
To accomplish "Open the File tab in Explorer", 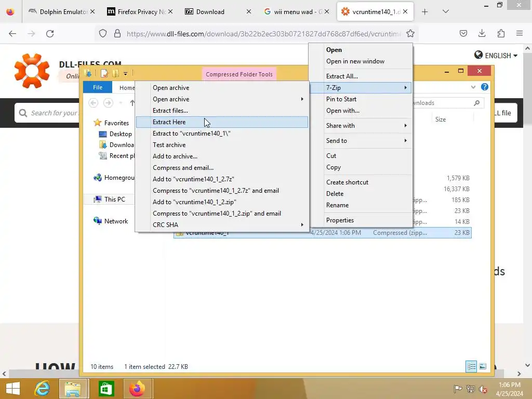I will tap(98, 87).
